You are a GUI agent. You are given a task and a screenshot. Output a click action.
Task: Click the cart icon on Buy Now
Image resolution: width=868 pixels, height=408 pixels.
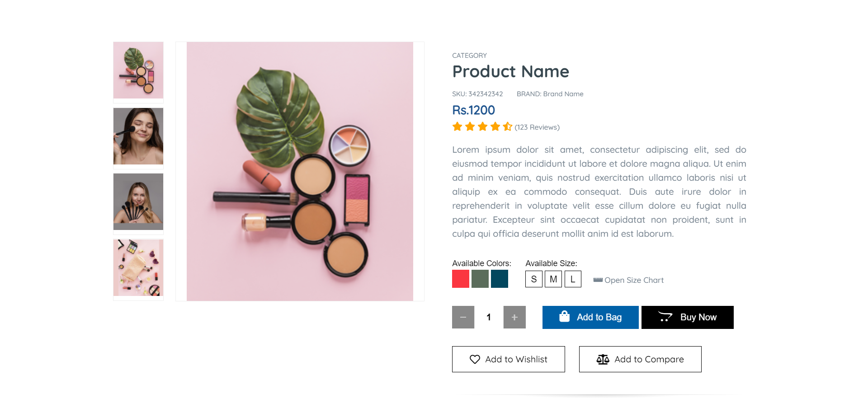tap(665, 317)
